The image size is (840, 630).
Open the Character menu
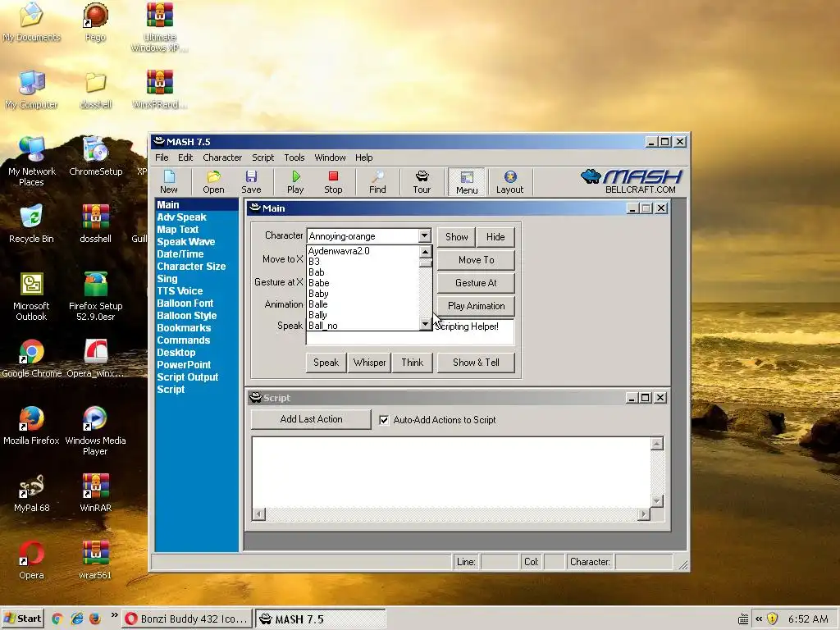[222, 157]
